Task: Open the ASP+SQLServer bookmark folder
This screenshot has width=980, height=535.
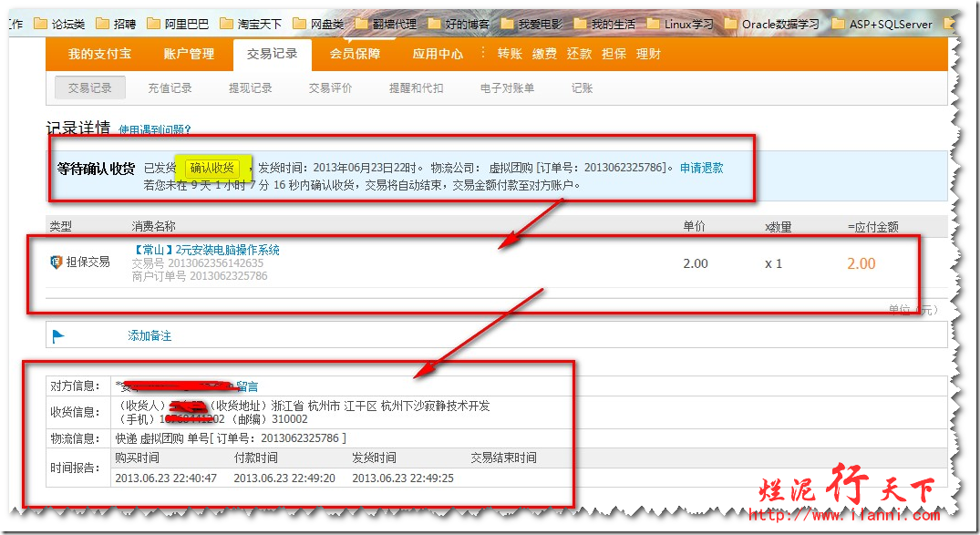Action: pyautogui.click(x=882, y=24)
